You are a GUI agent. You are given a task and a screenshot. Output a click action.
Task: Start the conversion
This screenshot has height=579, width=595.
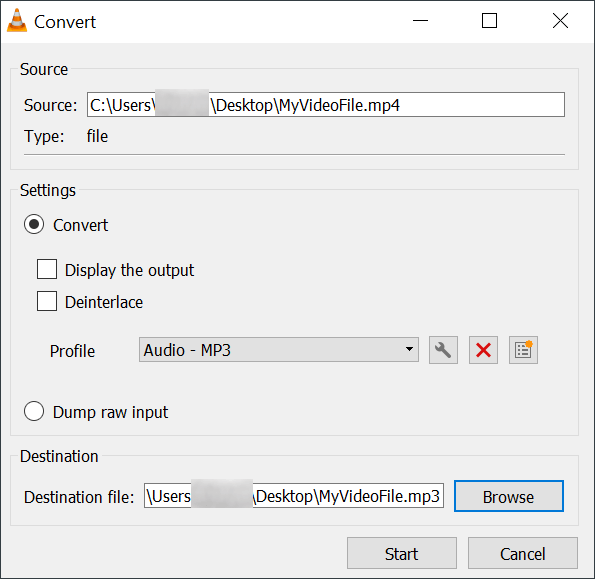point(401,553)
